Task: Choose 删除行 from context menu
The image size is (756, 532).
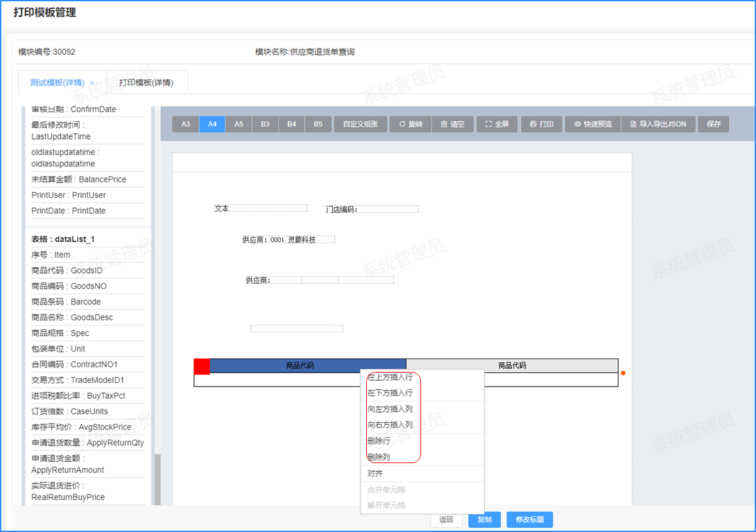Action: tap(422, 441)
